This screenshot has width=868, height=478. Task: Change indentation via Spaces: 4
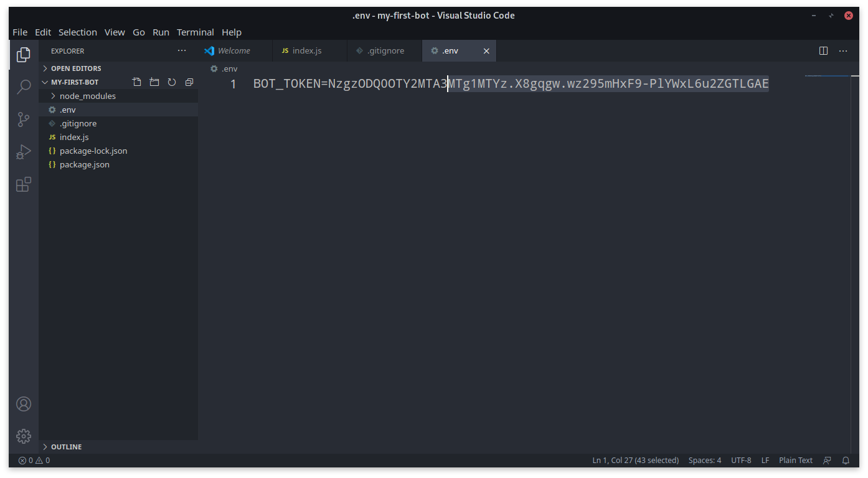[x=705, y=461]
